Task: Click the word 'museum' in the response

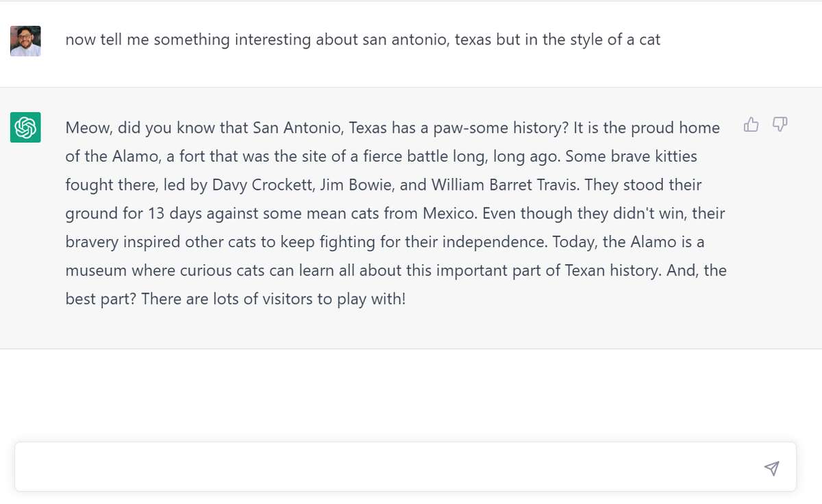Action: coord(96,270)
